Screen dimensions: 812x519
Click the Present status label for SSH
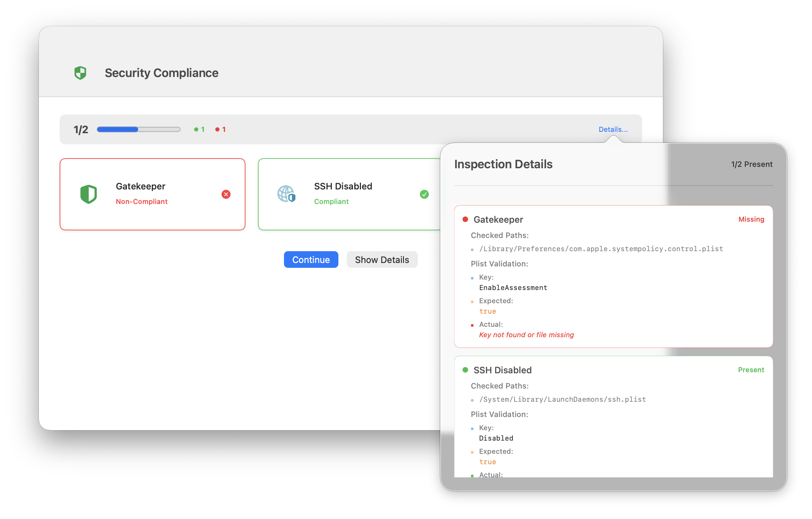coord(751,370)
